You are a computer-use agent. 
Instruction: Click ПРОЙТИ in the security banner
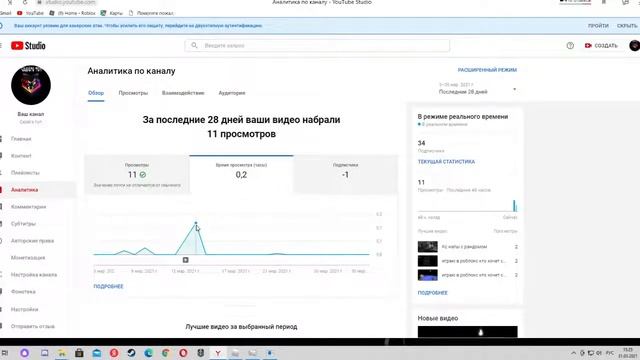(598, 26)
